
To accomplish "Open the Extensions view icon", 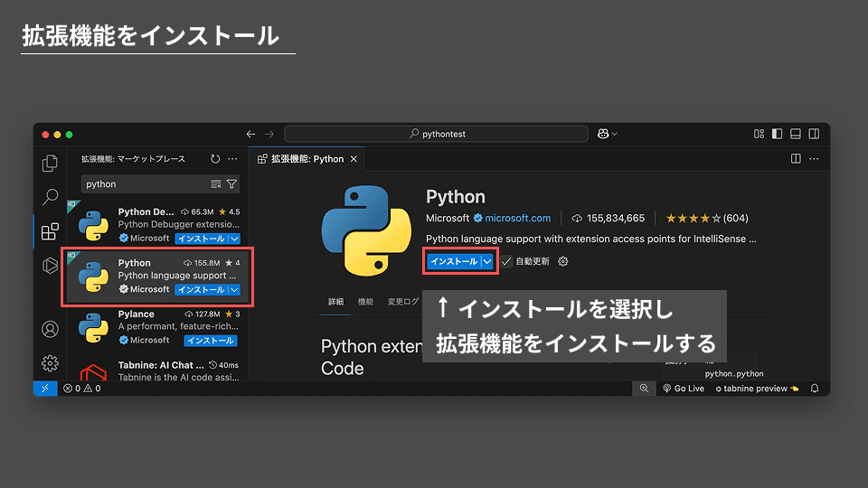I will (x=50, y=231).
